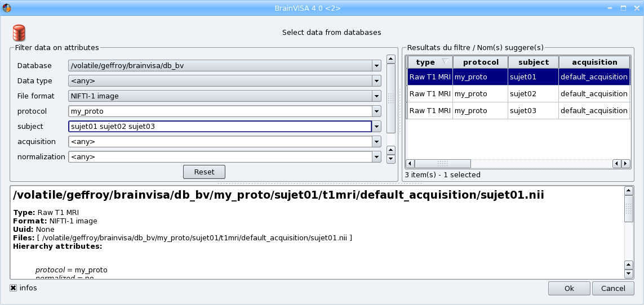Image resolution: width=644 pixels, height=305 pixels.
Task: Expand the Data type combo box
Action: click(376, 81)
